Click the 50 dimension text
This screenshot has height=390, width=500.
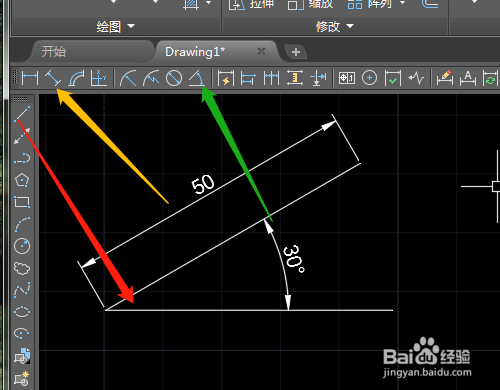click(x=203, y=184)
